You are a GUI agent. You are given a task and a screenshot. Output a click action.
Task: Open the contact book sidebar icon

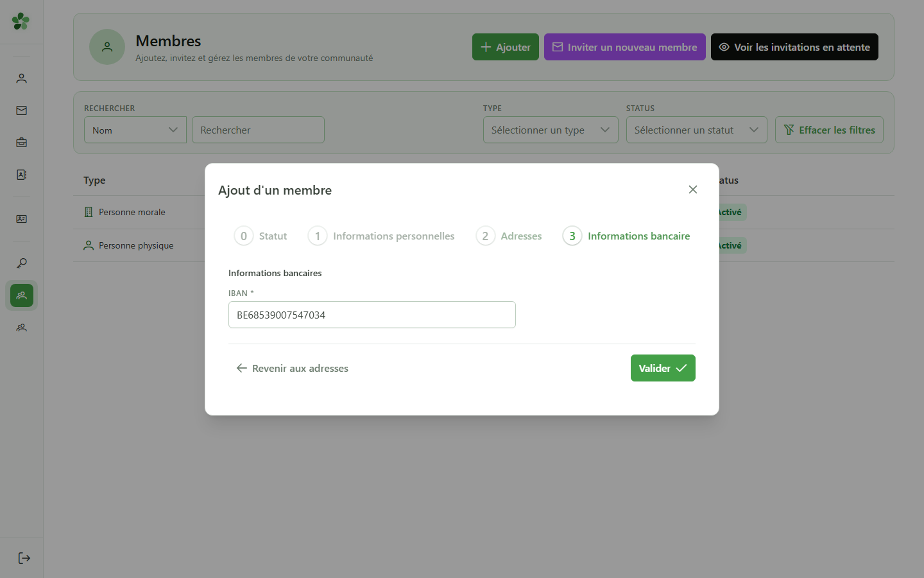[21, 175]
